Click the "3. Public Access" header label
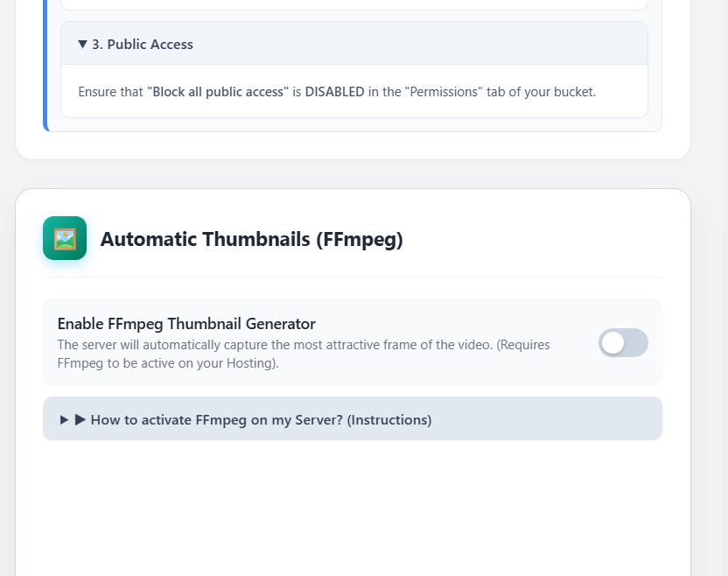The image size is (728, 576). tap(143, 45)
